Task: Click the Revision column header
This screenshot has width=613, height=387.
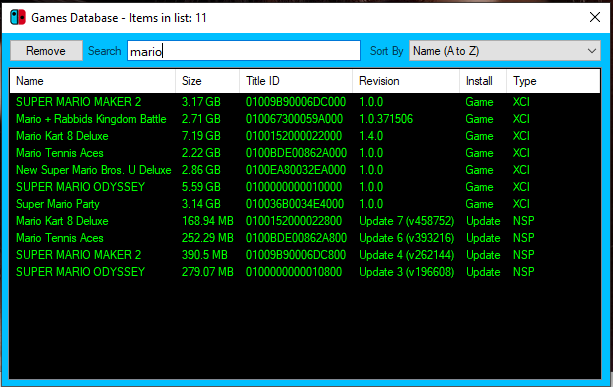Action: tap(406, 81)
